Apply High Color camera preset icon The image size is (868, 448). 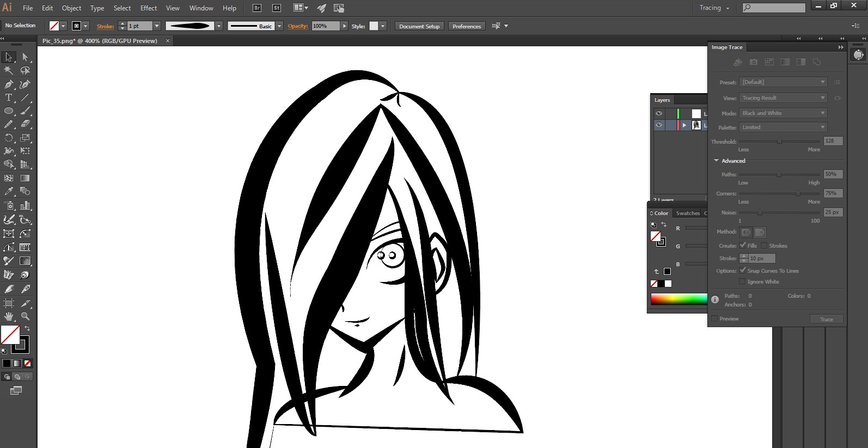click(x=754, y=62)
